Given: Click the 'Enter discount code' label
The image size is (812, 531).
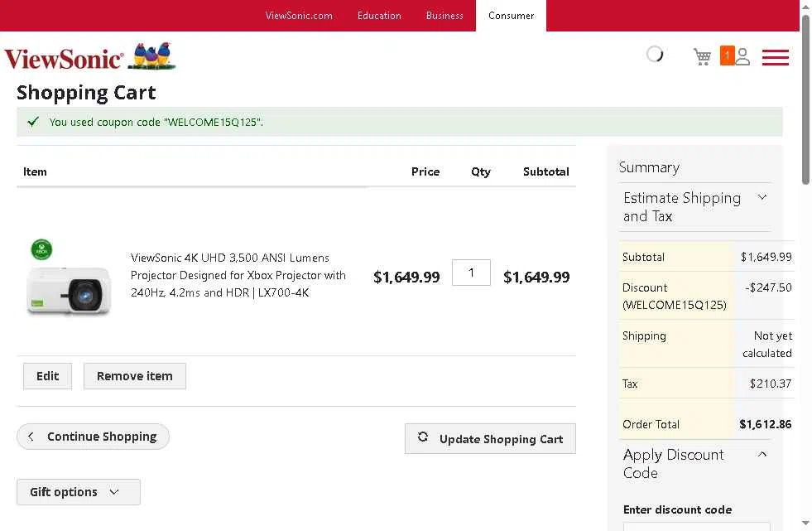Looking at the screenshot, I should (677, 509).
